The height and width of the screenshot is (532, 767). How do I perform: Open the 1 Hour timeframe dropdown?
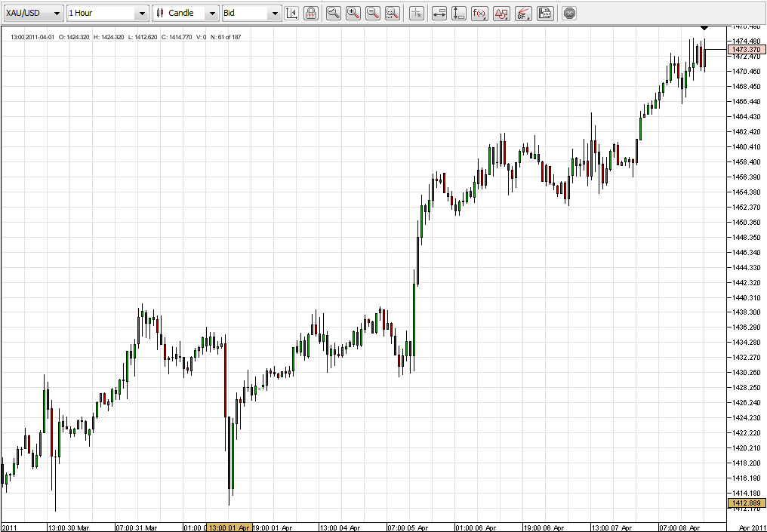(108, 13)
